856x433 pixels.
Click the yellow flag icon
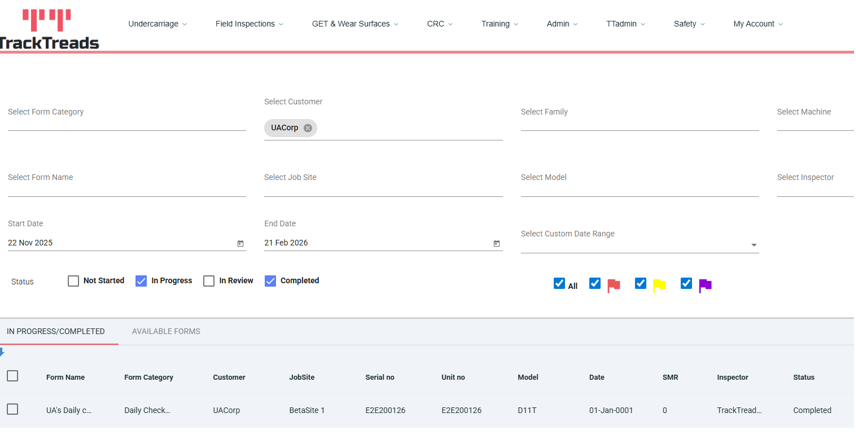point(660,286)
